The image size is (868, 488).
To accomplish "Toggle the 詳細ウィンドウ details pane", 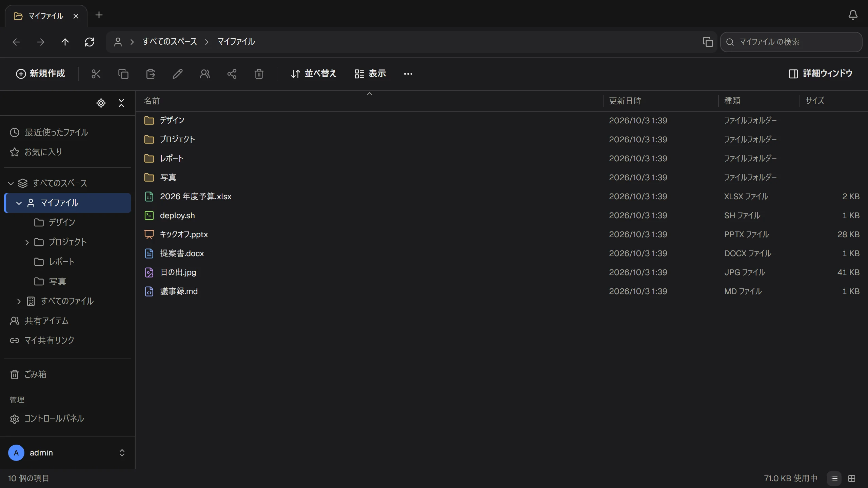I will [821, 74].
